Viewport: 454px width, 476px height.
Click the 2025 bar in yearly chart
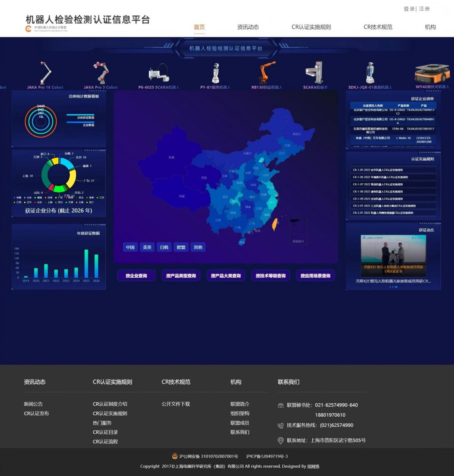86,263
